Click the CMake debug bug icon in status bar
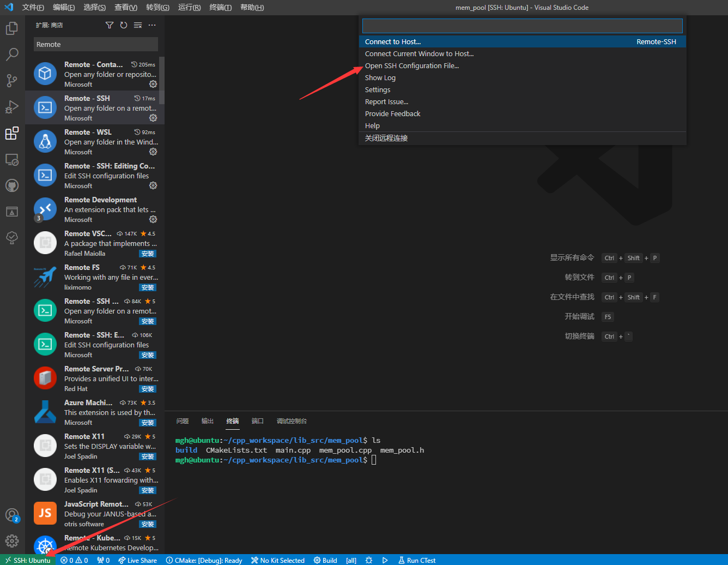 click(x=369, y=560)
